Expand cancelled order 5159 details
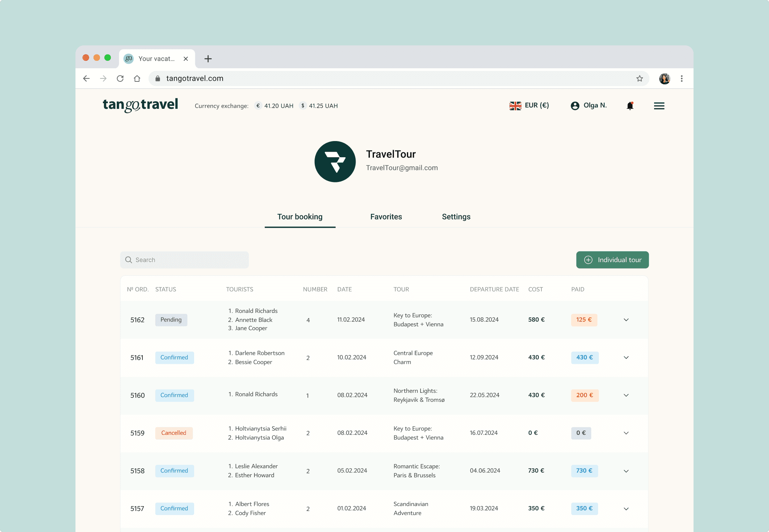 tap(626, 433)
